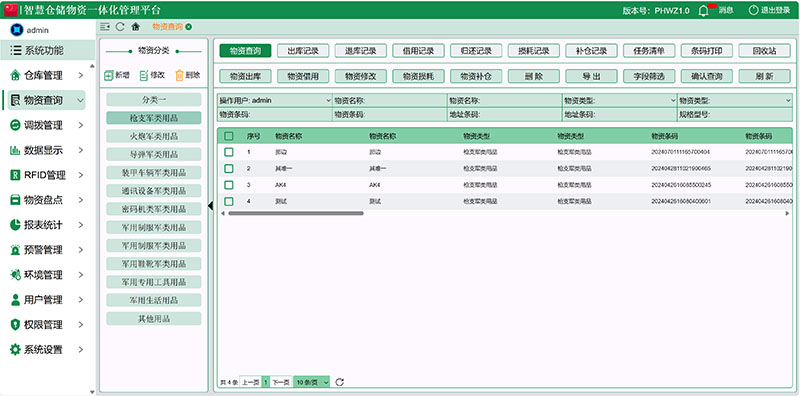Expand the 系统设置 menu chevron

pos(81,350)
